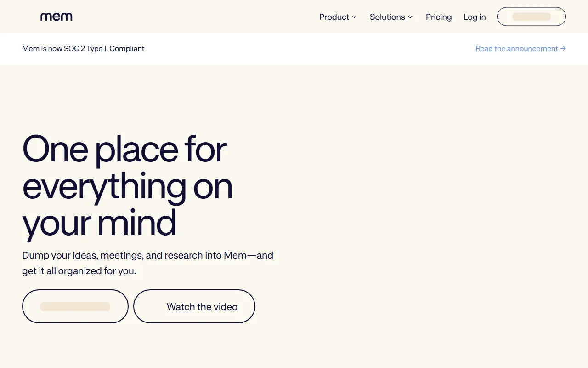
Task: Click "get it all organized for you" text
Action: coord(79,271)
